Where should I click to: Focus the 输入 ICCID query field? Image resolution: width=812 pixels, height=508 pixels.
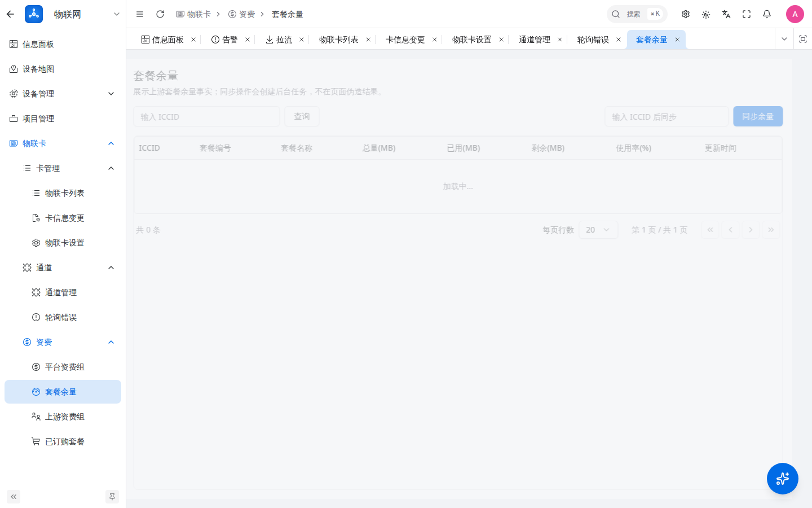(x=206, y=117)
